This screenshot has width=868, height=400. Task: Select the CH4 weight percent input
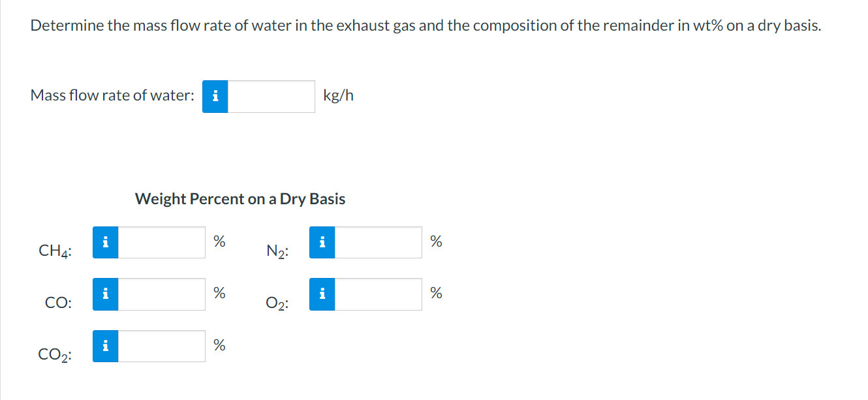coord(161,242)
